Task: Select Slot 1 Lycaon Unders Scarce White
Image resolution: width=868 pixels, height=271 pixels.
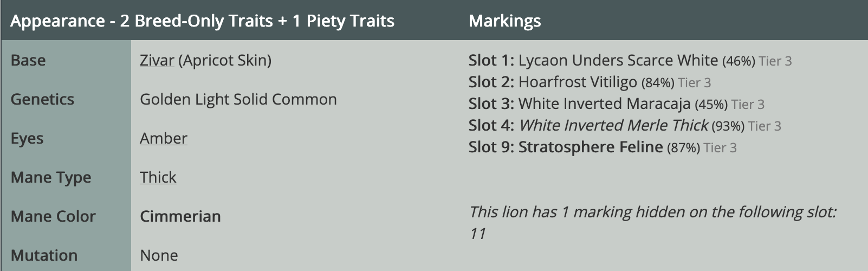Action: coord(618,60)
